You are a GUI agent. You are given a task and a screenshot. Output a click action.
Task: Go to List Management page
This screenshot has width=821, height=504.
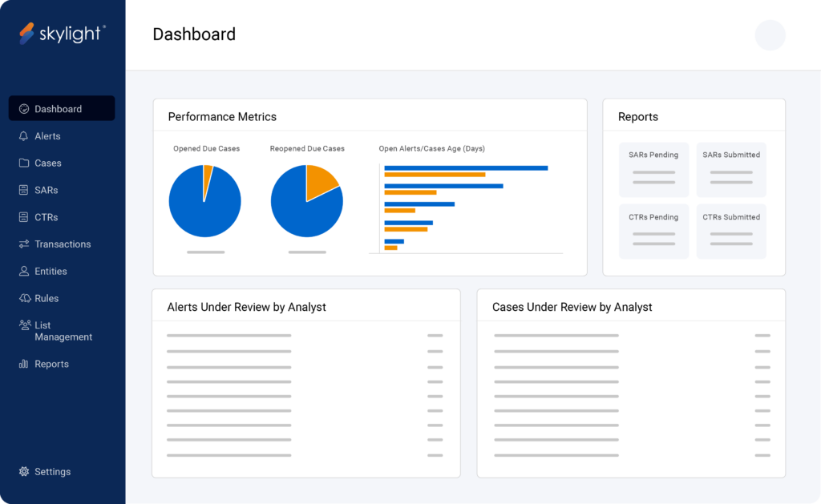(63, 331)
